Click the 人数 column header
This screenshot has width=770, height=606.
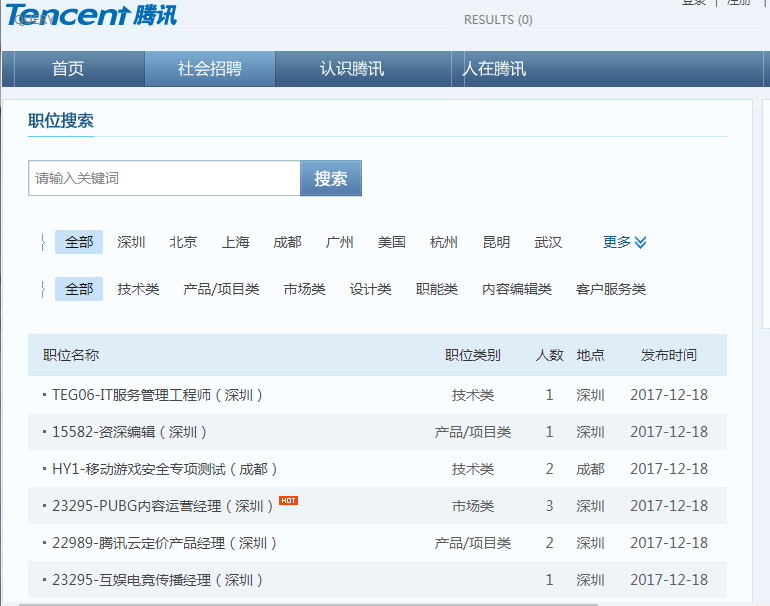click(x=549, y=355)
